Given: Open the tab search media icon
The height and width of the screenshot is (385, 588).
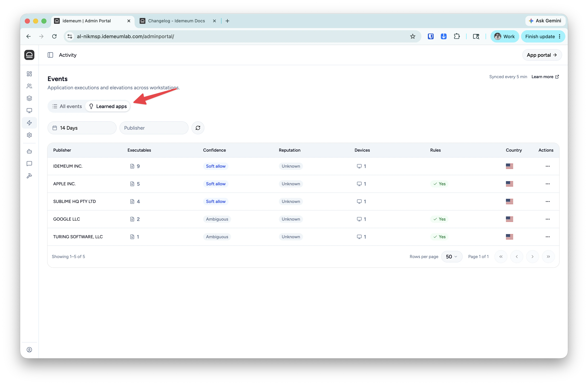Looking at the screenshot, I should coord(476,36).
